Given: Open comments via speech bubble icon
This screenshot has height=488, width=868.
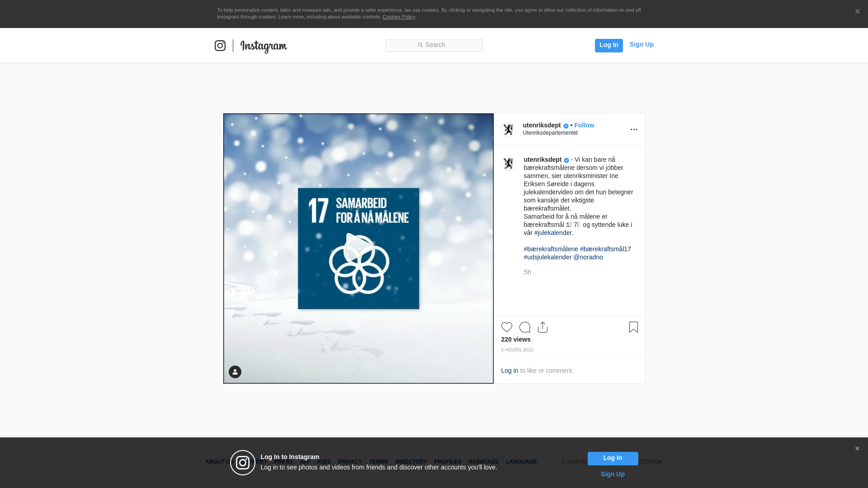Looking at the screenshot, I should pos(525,327).
